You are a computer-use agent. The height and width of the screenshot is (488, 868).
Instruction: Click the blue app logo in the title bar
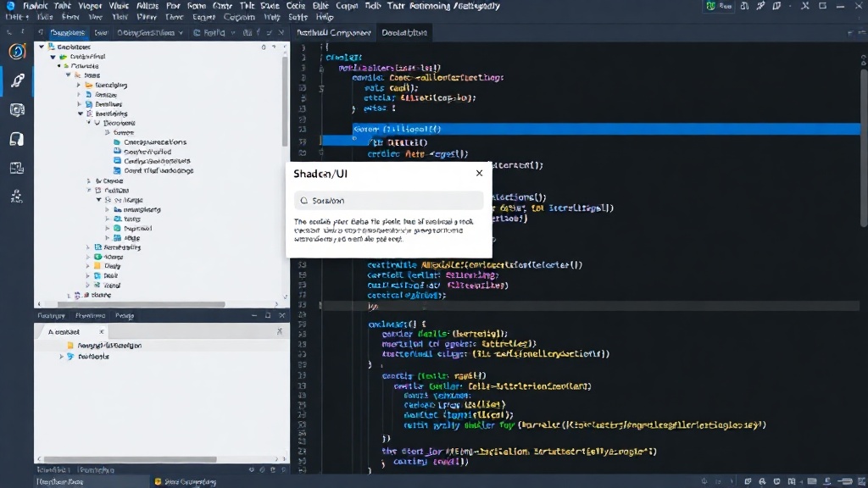[10, 6]
